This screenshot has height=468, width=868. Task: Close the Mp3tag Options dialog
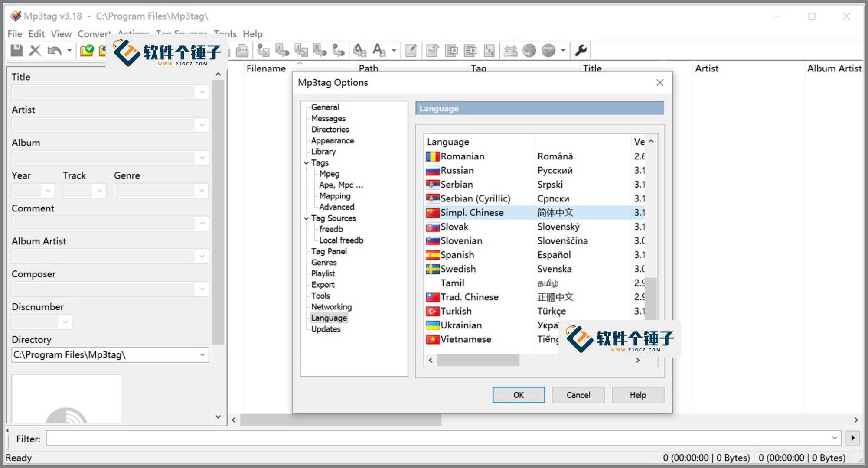(x=660, y=83)
